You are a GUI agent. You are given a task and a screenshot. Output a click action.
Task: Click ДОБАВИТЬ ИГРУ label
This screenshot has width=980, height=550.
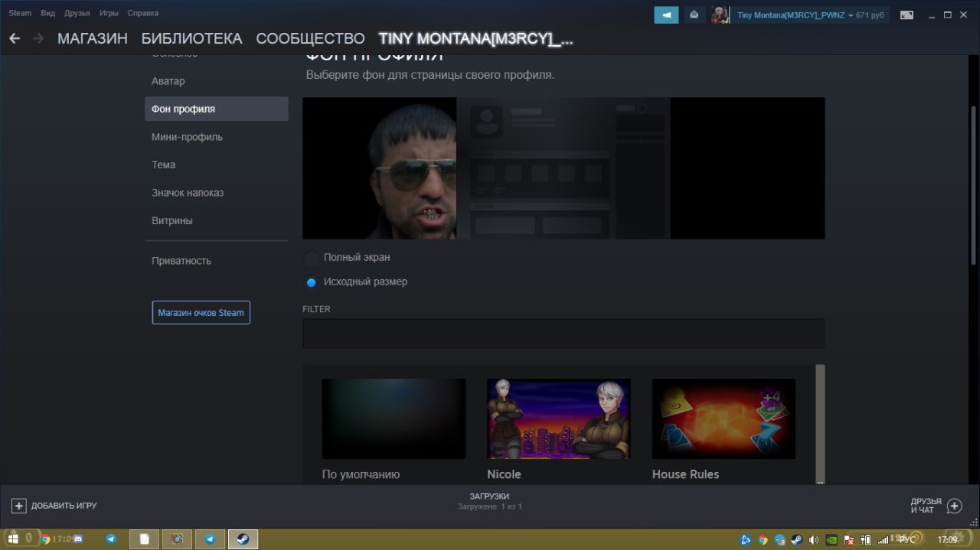64,506
